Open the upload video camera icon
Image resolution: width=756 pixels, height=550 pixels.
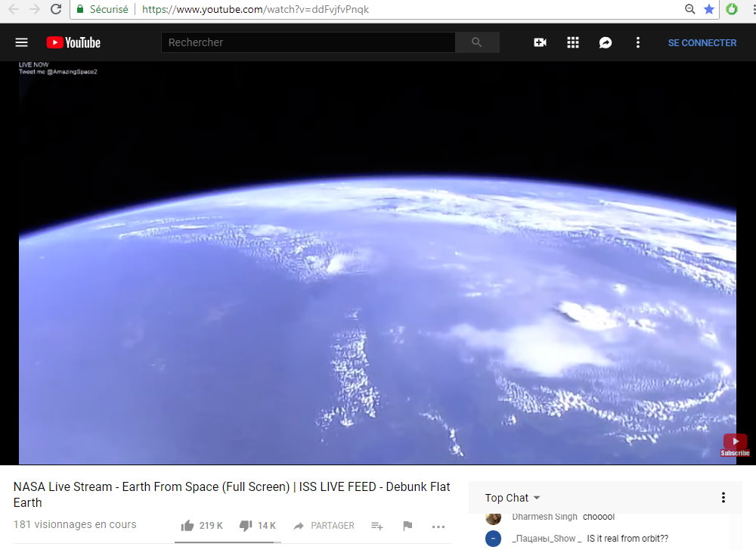click(x=540, y=42)
